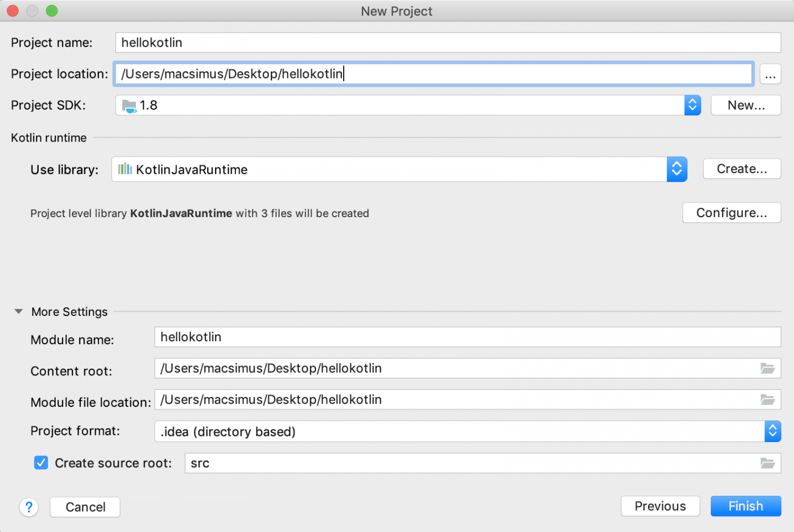Enable the Create source root checkbox

[41, 463]
